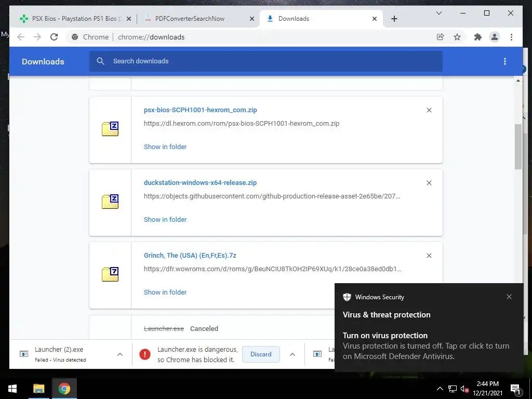
Task: Open a new tab with plus button
Action: coord(394,19)
